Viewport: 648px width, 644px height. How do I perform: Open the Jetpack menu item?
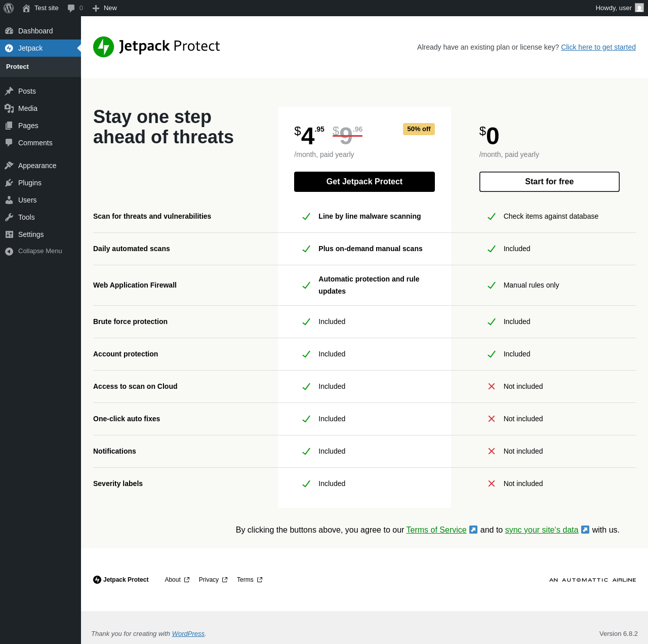click(40, 48)
